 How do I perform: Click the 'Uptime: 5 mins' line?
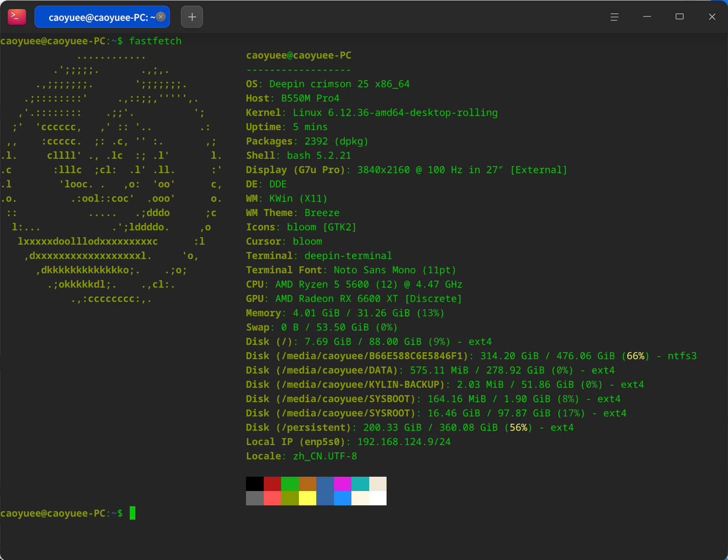coord(287,127)
